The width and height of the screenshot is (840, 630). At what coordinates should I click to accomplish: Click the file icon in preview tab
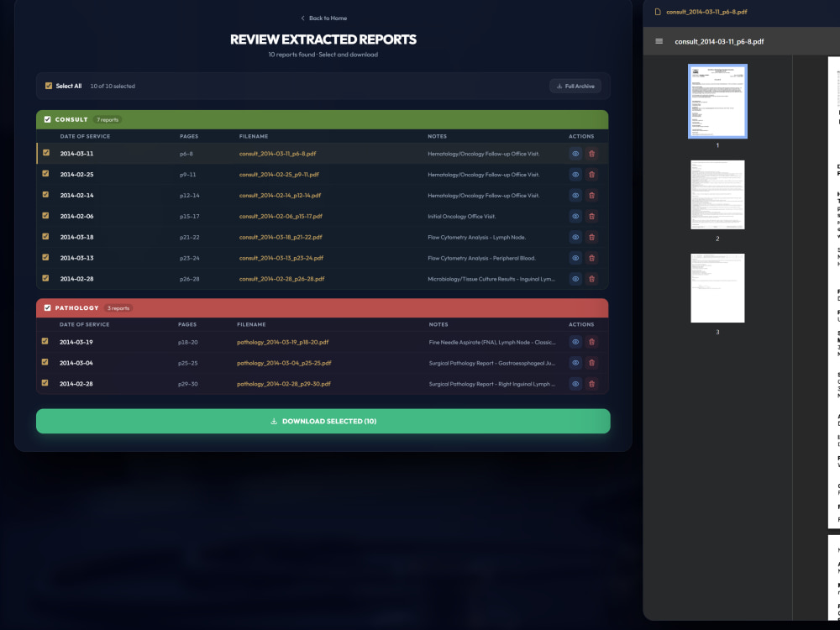658,12
